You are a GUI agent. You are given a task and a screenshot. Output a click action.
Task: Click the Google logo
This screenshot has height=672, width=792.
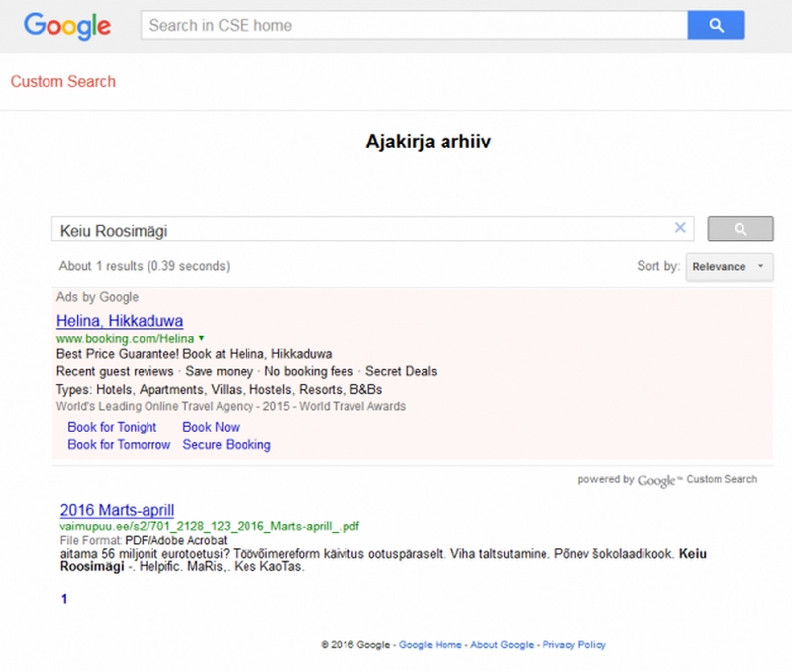point(67,26)
